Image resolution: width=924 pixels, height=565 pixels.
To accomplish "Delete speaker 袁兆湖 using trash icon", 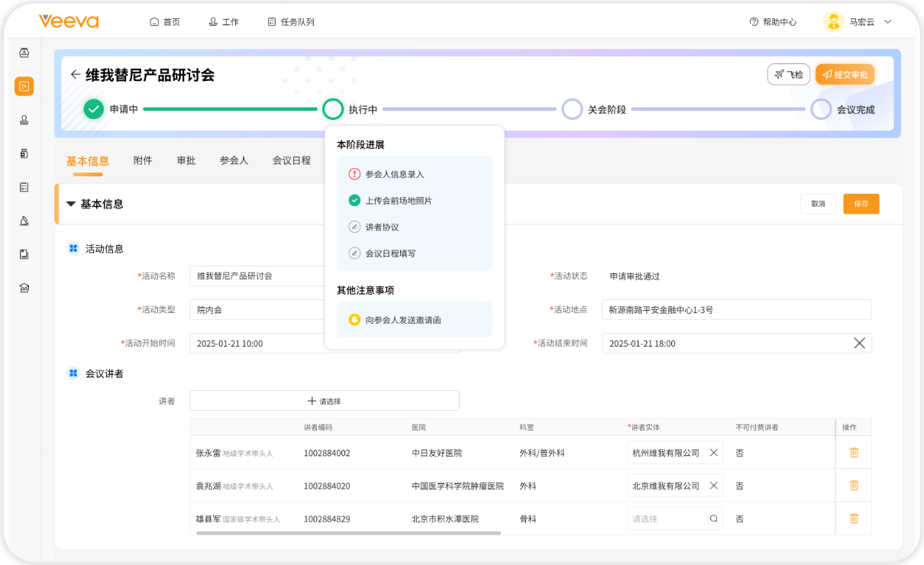I will (x=854, y=486).
